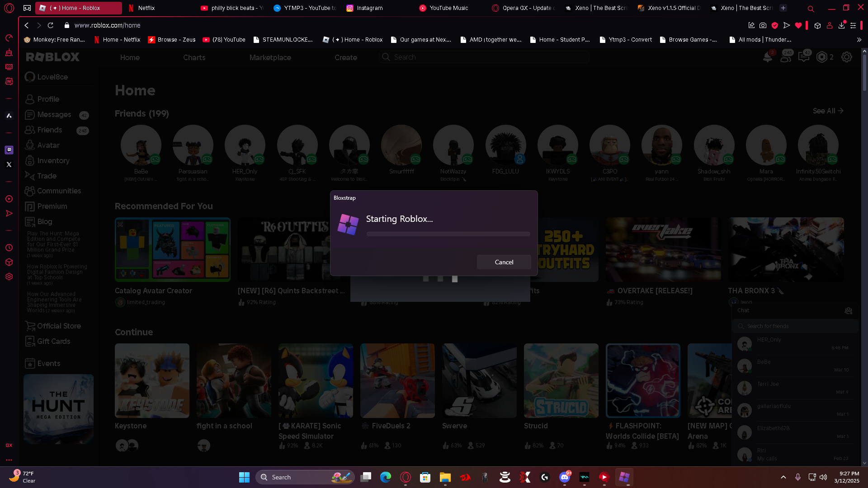868x488 pixels.
Task: Click the Bloxstrap starting progress bar
Action: point(448,234)
